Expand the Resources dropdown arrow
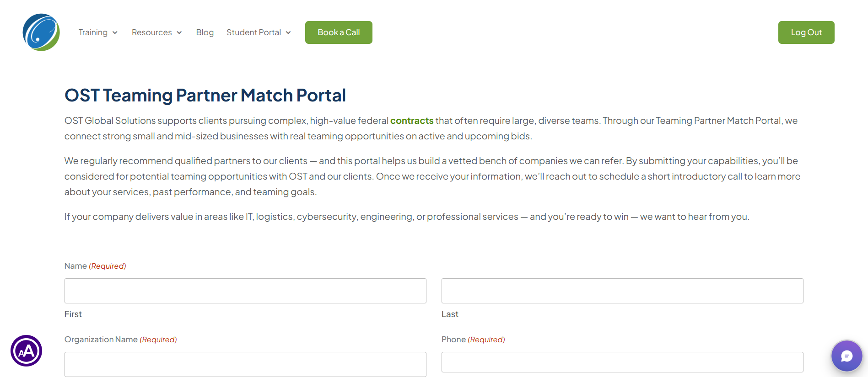 179,33
